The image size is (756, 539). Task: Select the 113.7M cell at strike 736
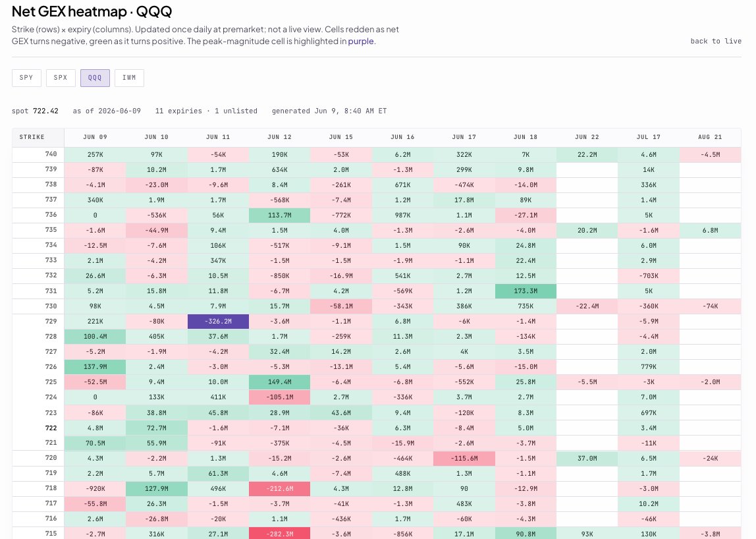[280, 215]
